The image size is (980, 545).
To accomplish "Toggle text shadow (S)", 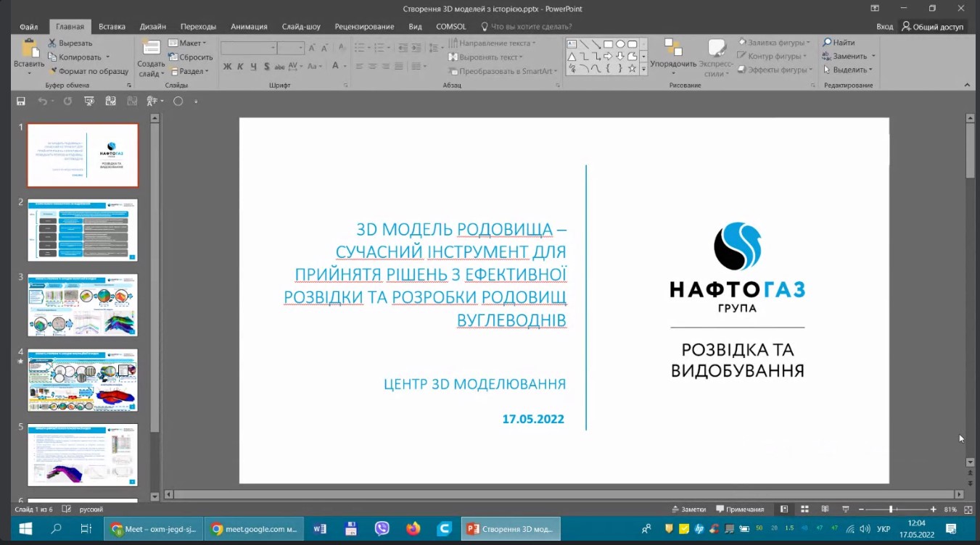I will (267, 66).
